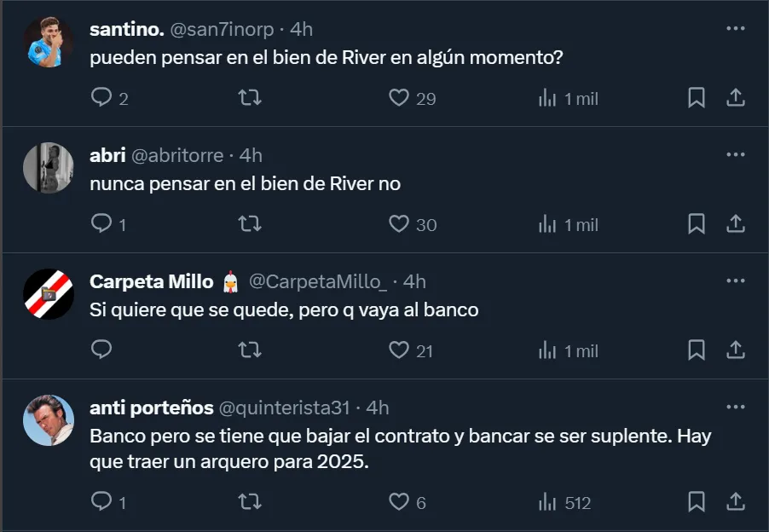Repost abri's tweet
Screen dimensions: 769x532
tap(250, 224)
